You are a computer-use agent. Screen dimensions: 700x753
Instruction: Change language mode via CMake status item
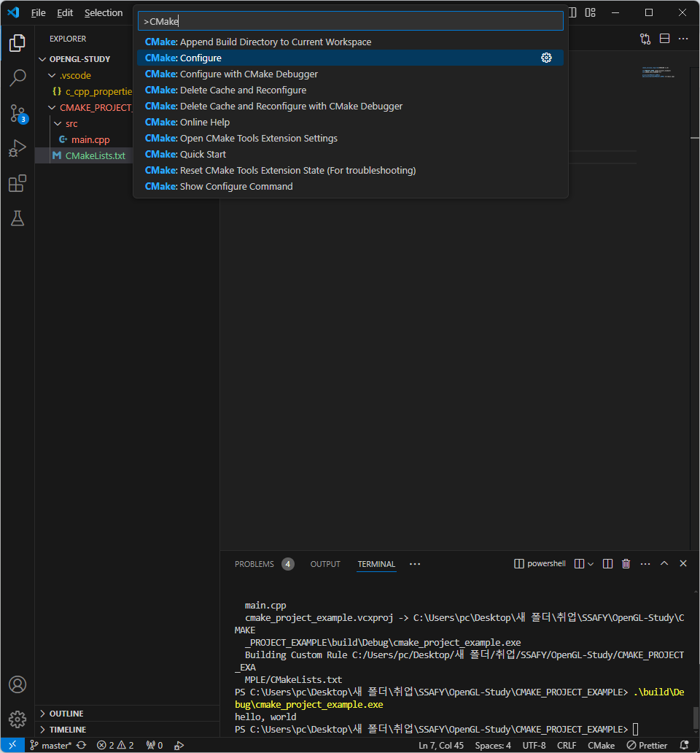click(601, 745)
